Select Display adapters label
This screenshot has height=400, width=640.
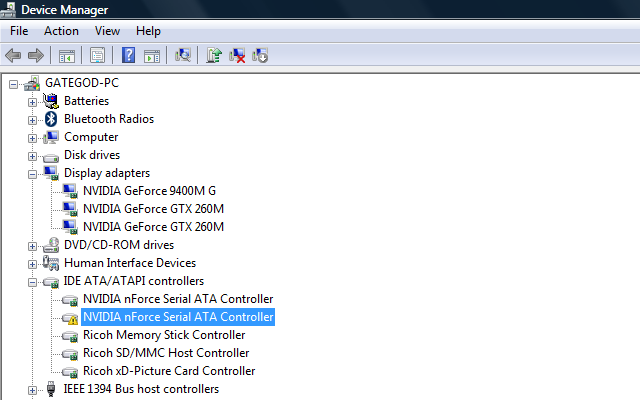click(107, 173)
